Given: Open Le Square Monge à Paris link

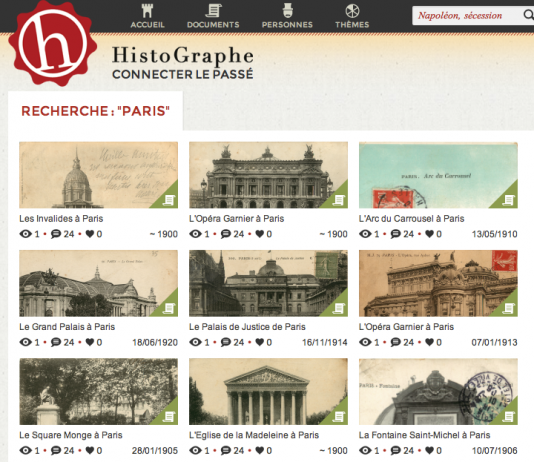Looking at the screenshot, I should pyautogui.click(x=70, y=435).
